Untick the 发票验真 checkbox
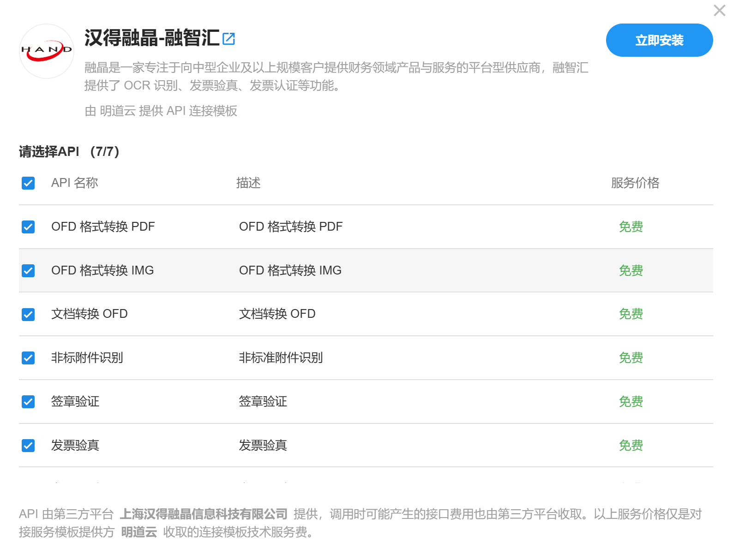Image resolution: width=733 pixels, height=560 pixels. coord(28,446)
